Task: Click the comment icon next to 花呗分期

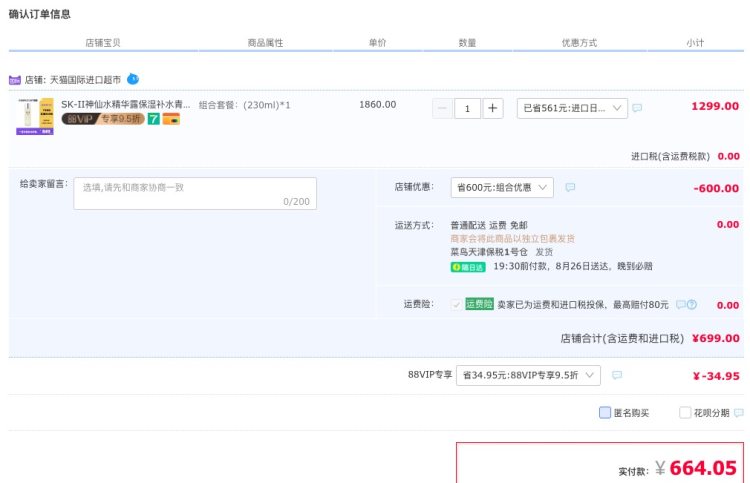Action: pos(739,413)
